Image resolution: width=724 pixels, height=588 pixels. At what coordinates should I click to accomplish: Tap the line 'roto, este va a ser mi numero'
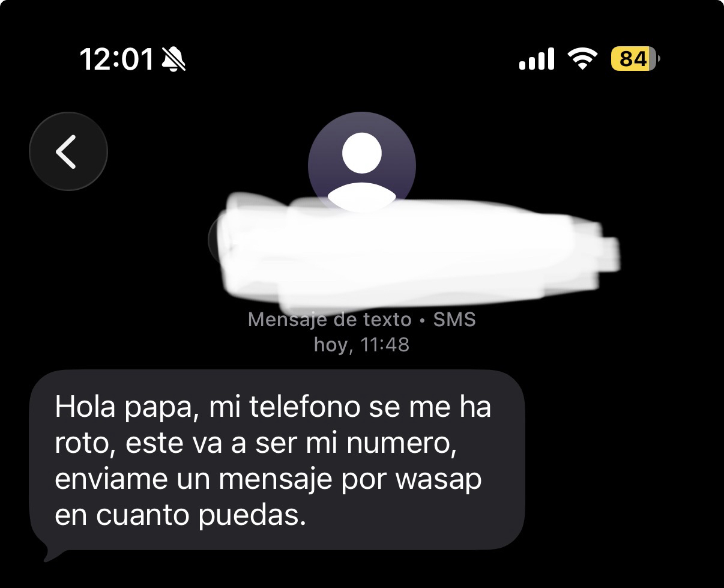[253, 444]
